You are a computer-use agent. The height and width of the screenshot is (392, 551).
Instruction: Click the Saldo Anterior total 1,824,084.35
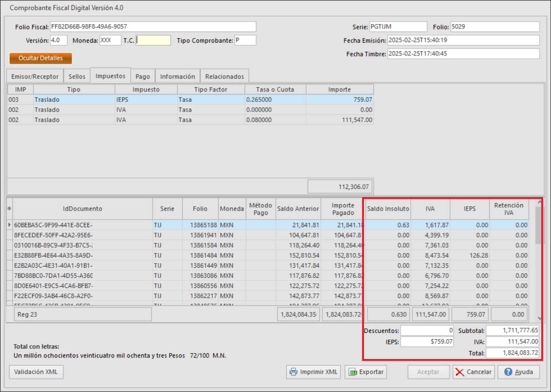coord(298,314)
